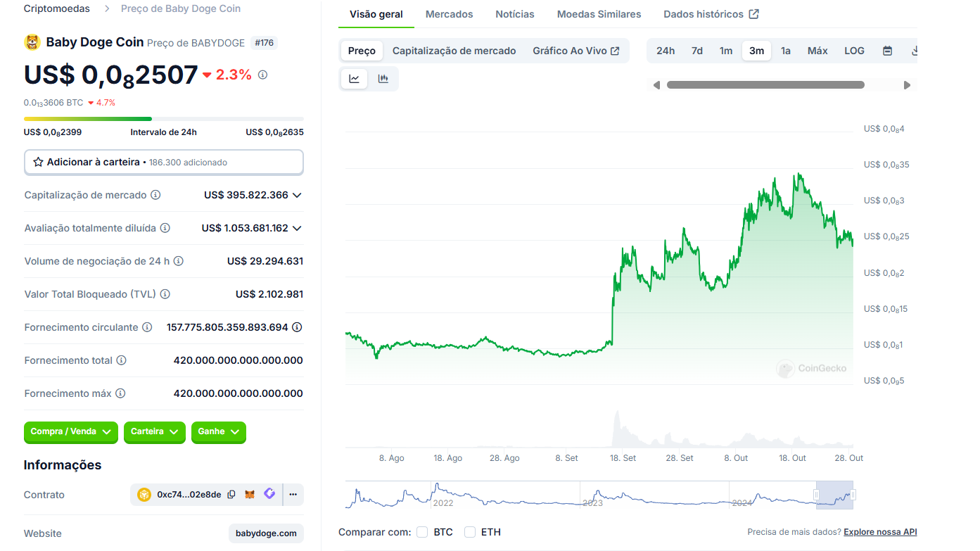Click info icon next to the circulating supply value
Image resolution: width=980 pixels, height=551 pixels.
tap(297, 327)
